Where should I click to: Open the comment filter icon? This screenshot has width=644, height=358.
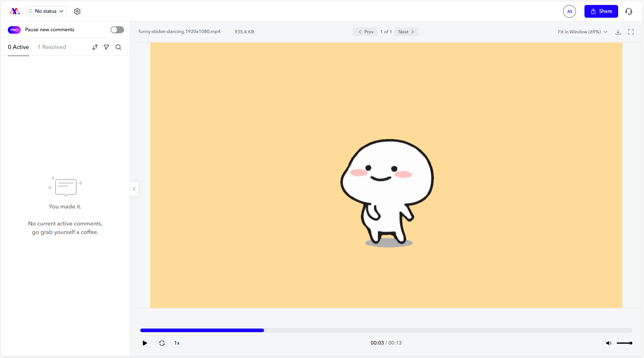pyautogui.click(x=106, y=47)
